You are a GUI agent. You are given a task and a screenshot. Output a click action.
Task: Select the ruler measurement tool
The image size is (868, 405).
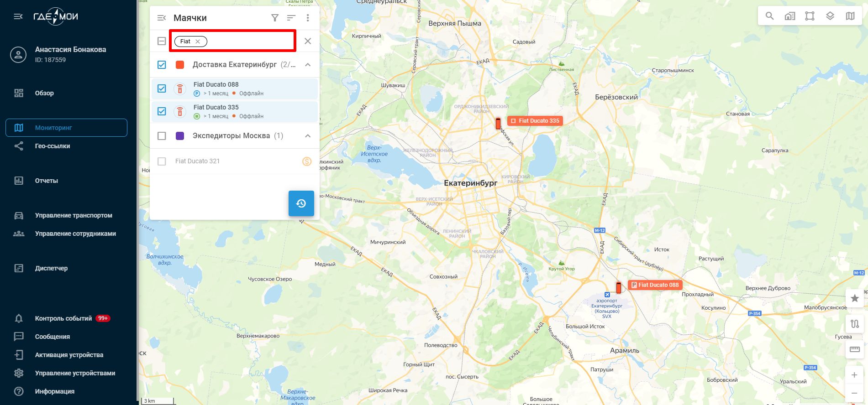[x=855, y=349]
